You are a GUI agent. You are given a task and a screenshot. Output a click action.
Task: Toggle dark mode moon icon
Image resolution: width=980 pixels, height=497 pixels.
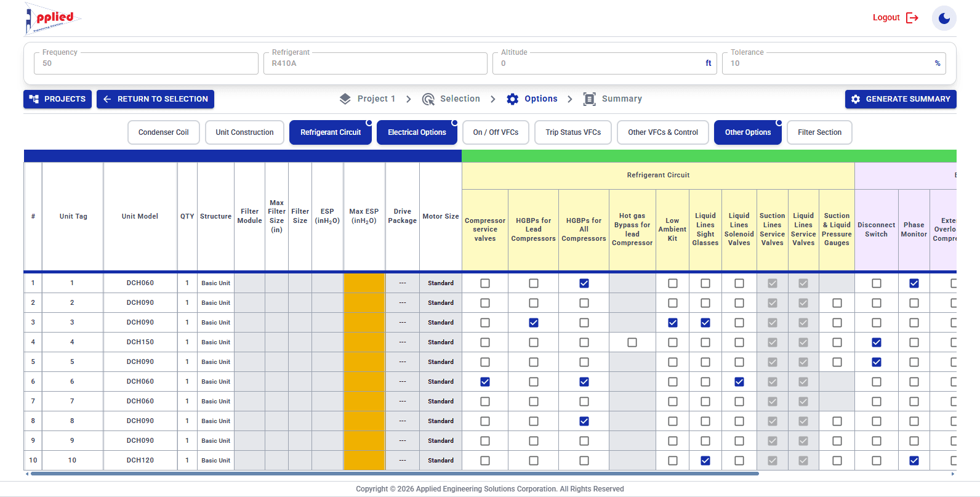tap(944, 18)
